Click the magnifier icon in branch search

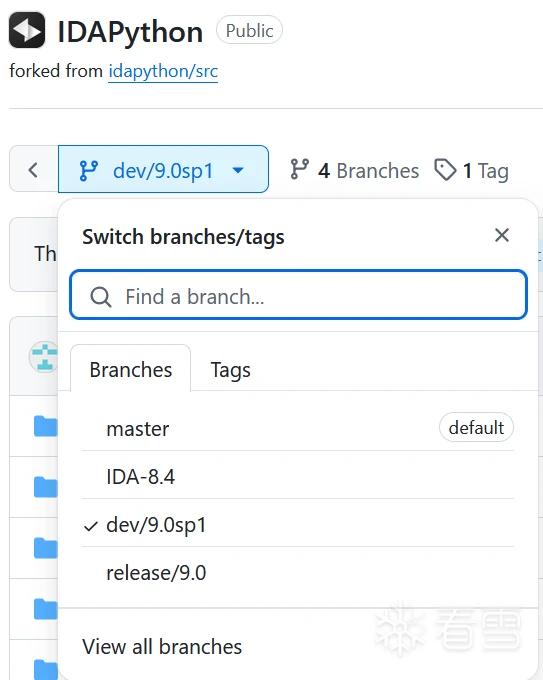pyautogui.click(x=101, y=297)
